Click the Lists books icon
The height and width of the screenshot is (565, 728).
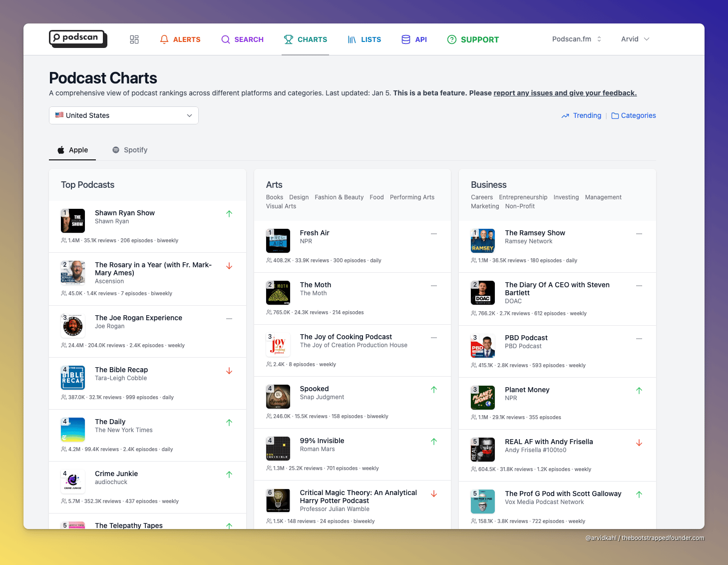352,39
